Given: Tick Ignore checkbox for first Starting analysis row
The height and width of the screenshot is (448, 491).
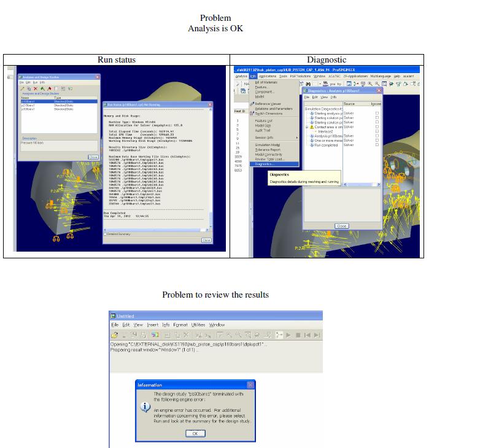Looking at the screenshot, I should 377,114.
